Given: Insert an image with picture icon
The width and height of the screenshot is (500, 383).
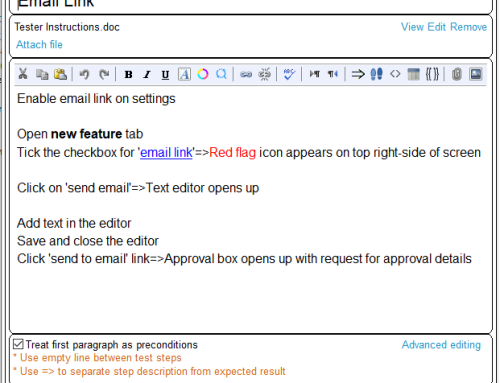Looking at the screenshot, I should (476, 74).
